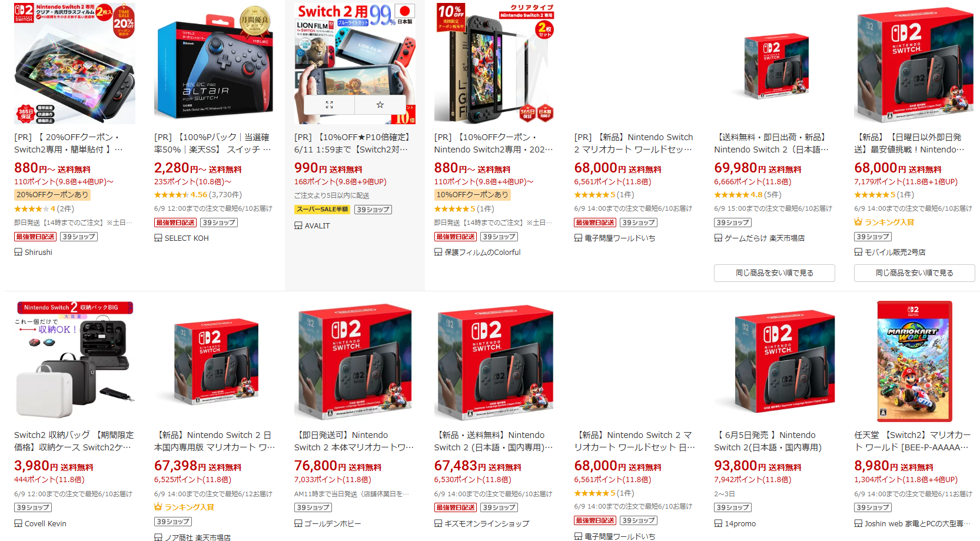Screen dimensions: 980x541
Task: Open the Switch2 収納バッグ product title link
Action: [x=74, y=441]
